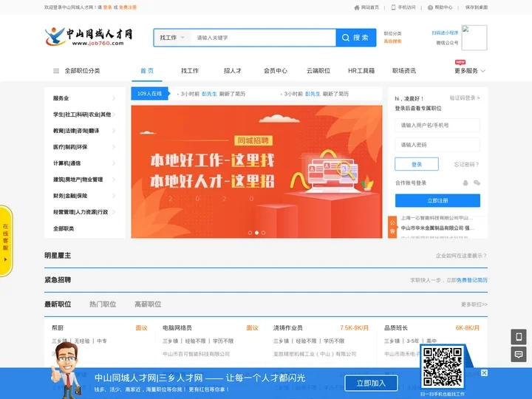Viewport: 532px width, 399px height.
Task: Click the orange 同城招聘 banner image
Action: tap(257, 171)
